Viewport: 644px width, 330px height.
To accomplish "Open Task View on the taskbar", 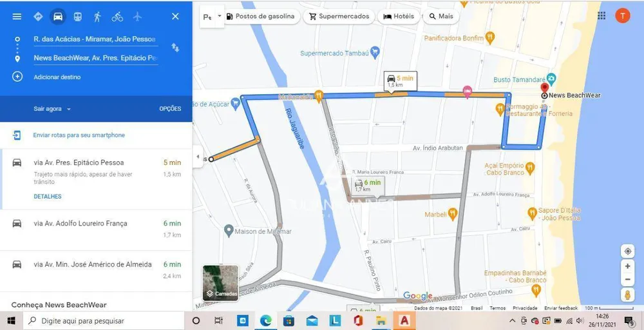I will click(218, 320).
